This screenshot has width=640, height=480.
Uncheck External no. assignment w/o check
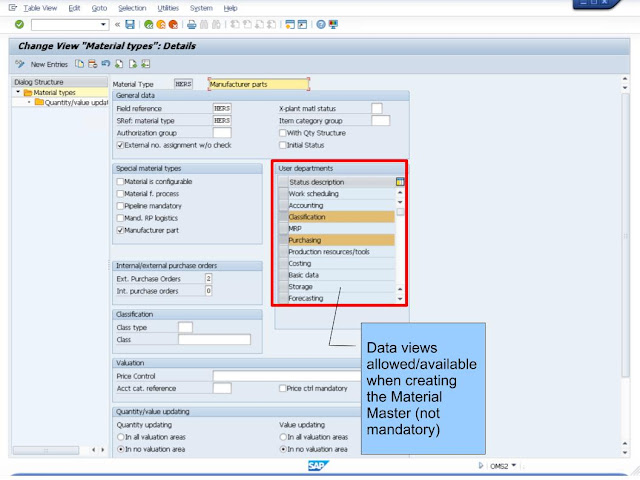click(120, 145)
